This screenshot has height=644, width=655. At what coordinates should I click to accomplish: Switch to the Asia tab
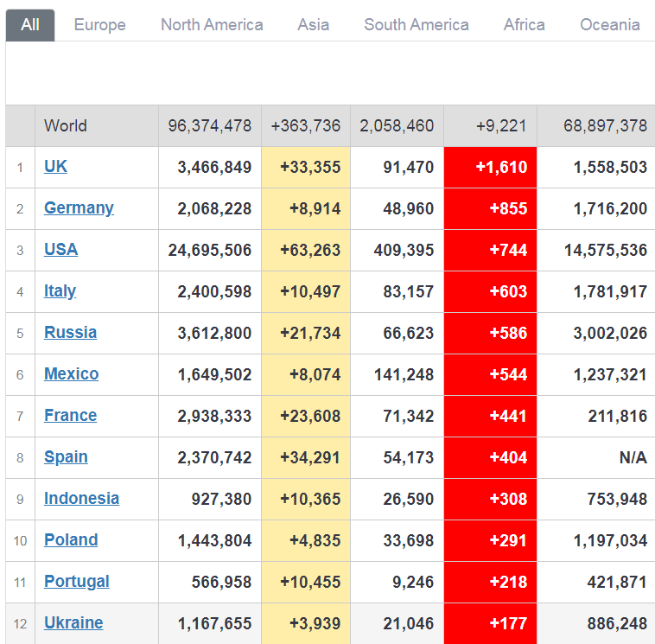click(x=313, y=25)
